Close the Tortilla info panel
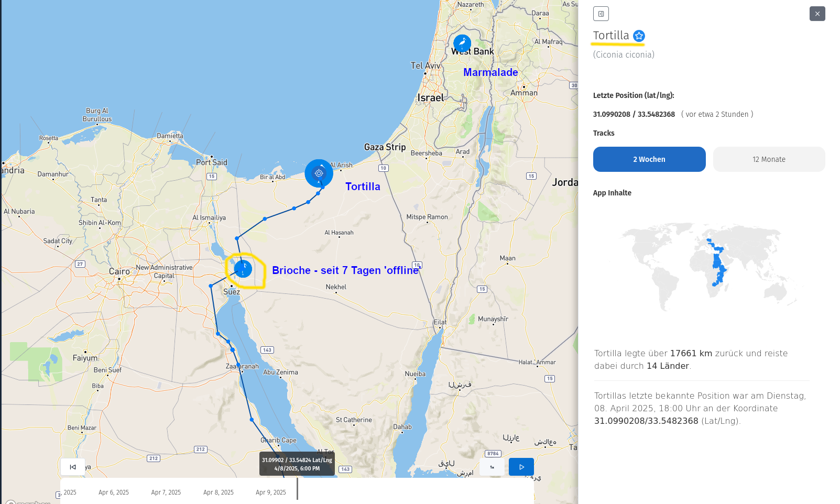840x504 pixels. [817, 14]
